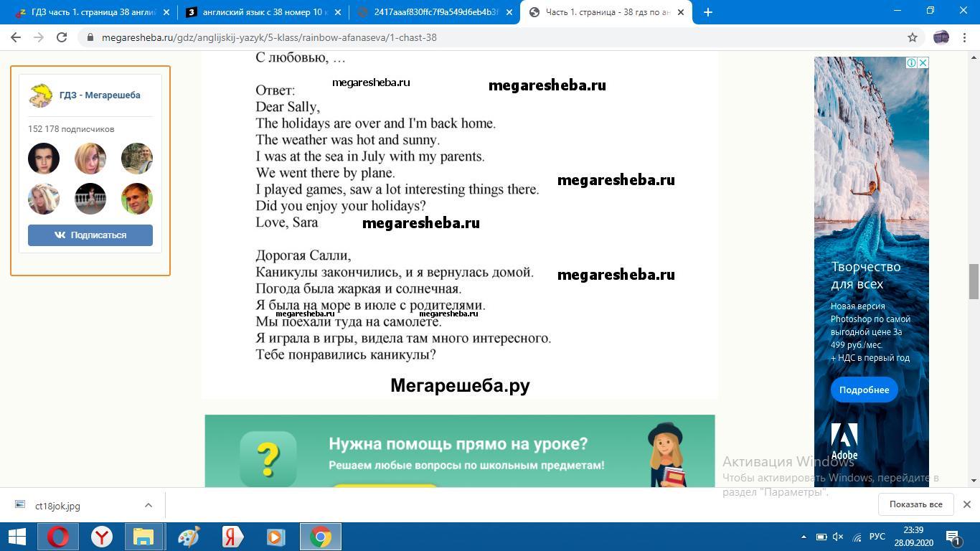This screenshot has width=980, height=551.
Task: Switch input language via РУС indicator
Action: coord(877,537)
